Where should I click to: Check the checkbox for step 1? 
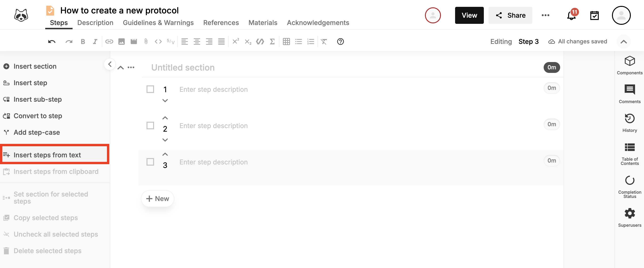150,89
